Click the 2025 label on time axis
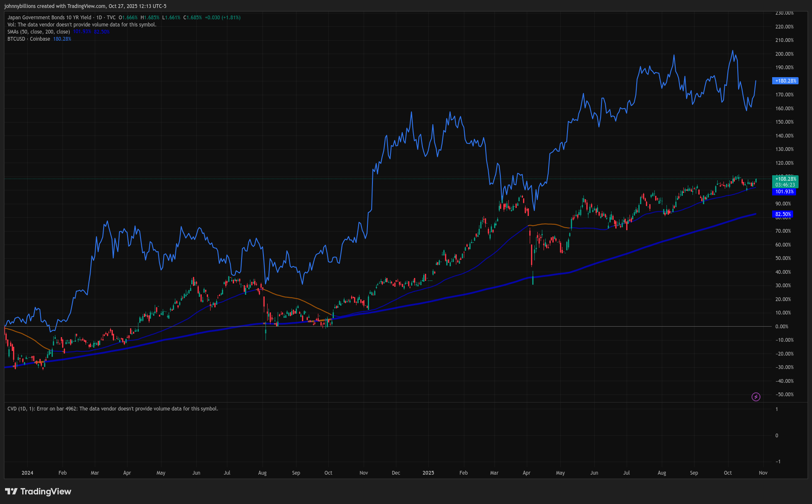This screenshot has height=504, width=812. click(x=428, y=473)
